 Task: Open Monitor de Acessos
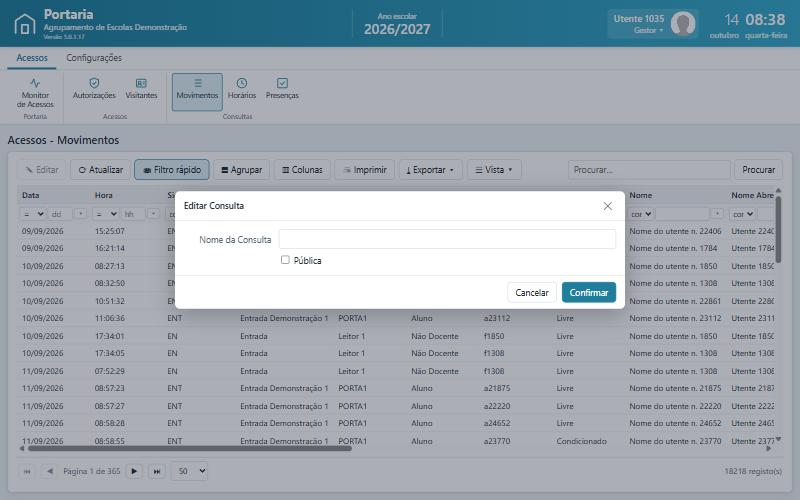click(x=35, y=93)
